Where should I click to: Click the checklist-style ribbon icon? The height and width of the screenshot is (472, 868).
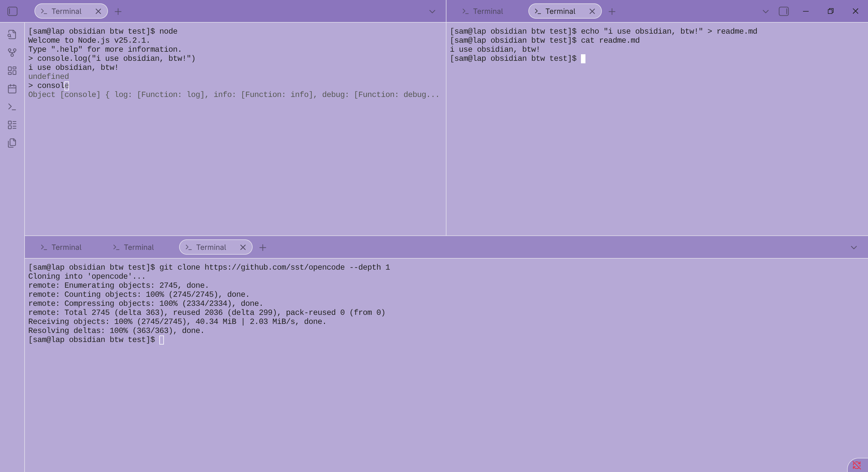click(12, 125)
